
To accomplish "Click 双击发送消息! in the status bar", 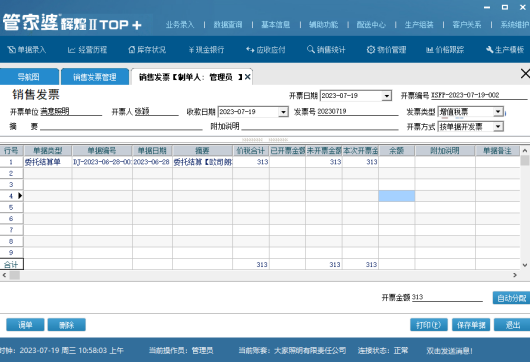I will click(x=449, y=351).
